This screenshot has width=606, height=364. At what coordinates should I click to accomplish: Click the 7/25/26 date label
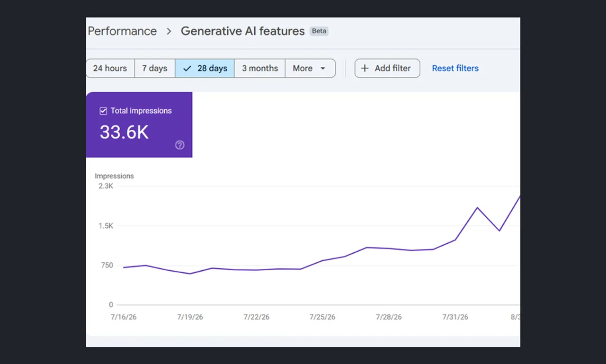322,317
